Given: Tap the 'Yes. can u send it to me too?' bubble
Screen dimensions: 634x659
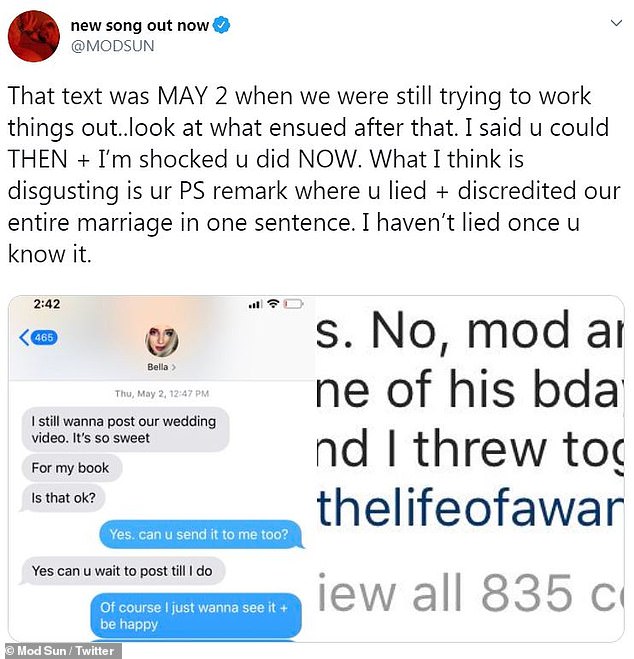Looking at the screenshot, I should point(201,535).
